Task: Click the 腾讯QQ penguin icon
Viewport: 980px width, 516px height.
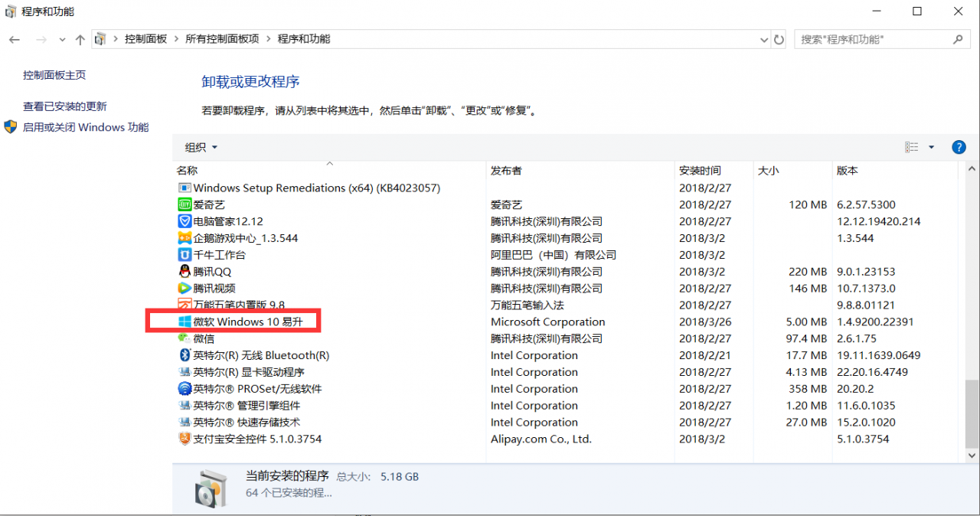Action: point(185,272)
